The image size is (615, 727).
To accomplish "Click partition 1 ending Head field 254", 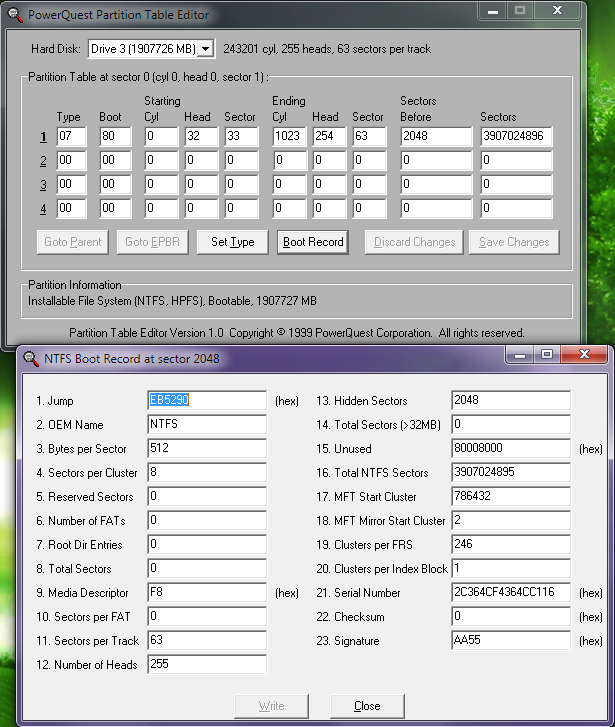I will click(329, 136).
